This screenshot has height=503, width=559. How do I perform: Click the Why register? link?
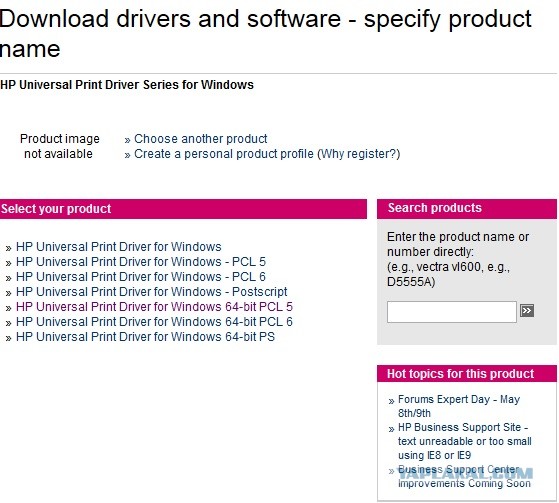pyautogui.click(x=359, y=154)
